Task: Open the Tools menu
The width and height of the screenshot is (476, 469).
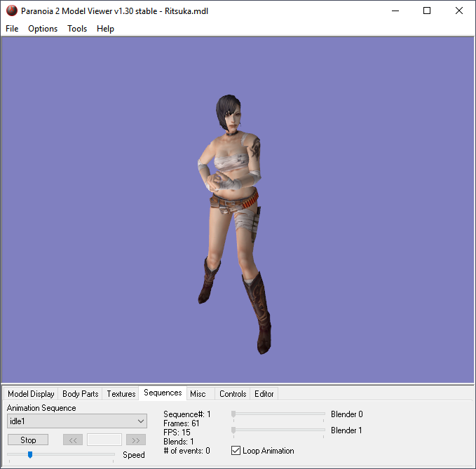Action: tap(77, 29)
